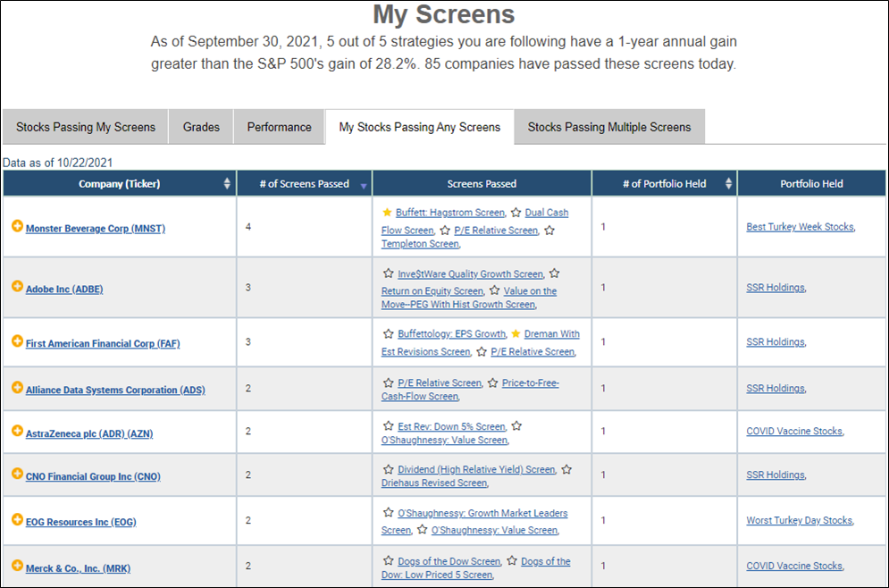Open First American Financial Corp (FAF) link
Image resolution: width=889 pixels, height=588 pixels.
pyautogui.click(x=103, y=344)
